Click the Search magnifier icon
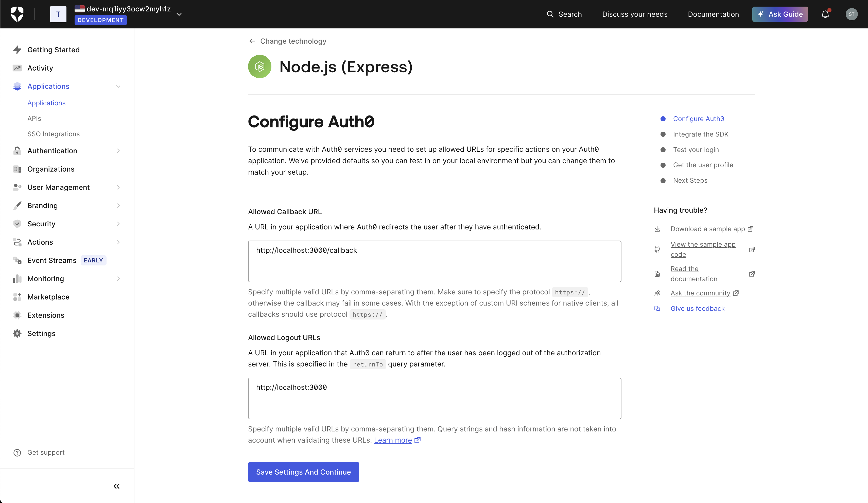Image resolution: width=868 pixels, height=503 pixels. (550, 14)
